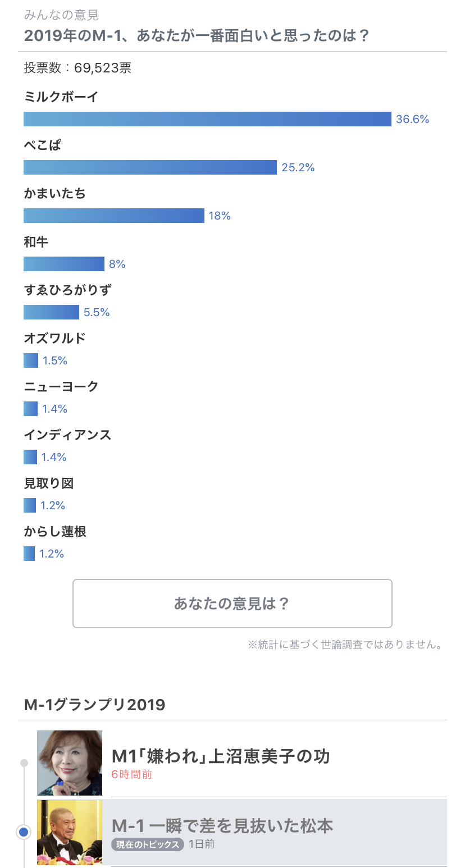Click the thumbnail of the smiling woman

point(70,763)
